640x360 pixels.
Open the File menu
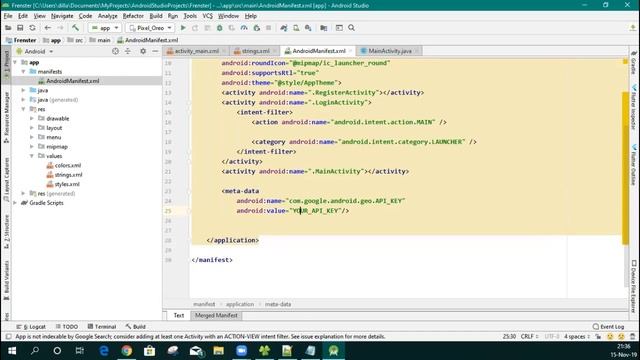tap(8, 16)
